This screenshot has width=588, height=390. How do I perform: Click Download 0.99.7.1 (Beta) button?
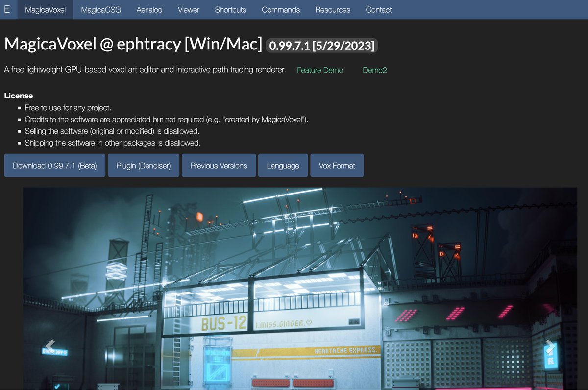[55, 166]
